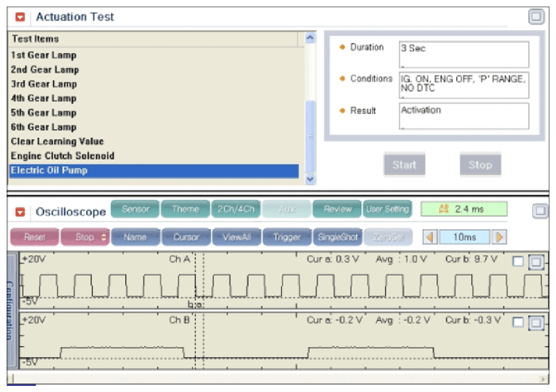Viewport: 556px width, 392px height.
Task: Click the test items scrollbar thumb
Action: [310, 137]
